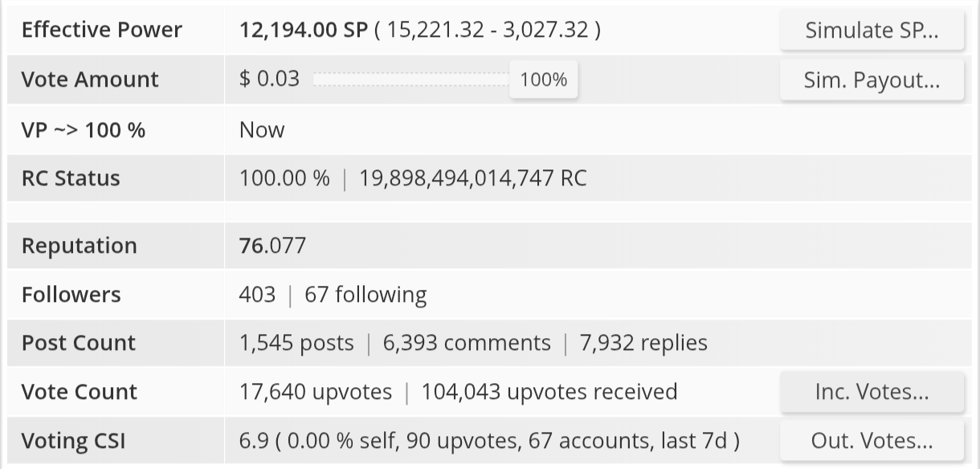Click the RC Status label

point(71,178)
